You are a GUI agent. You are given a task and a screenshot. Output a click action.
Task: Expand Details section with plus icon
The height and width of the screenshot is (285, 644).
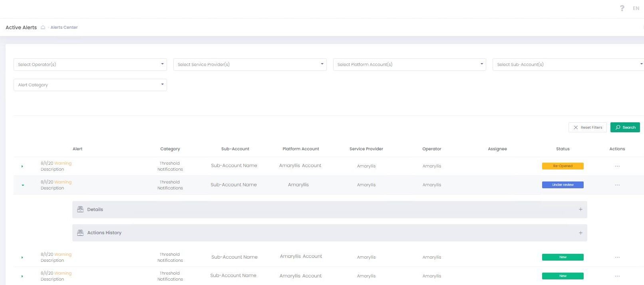point(580,209)
